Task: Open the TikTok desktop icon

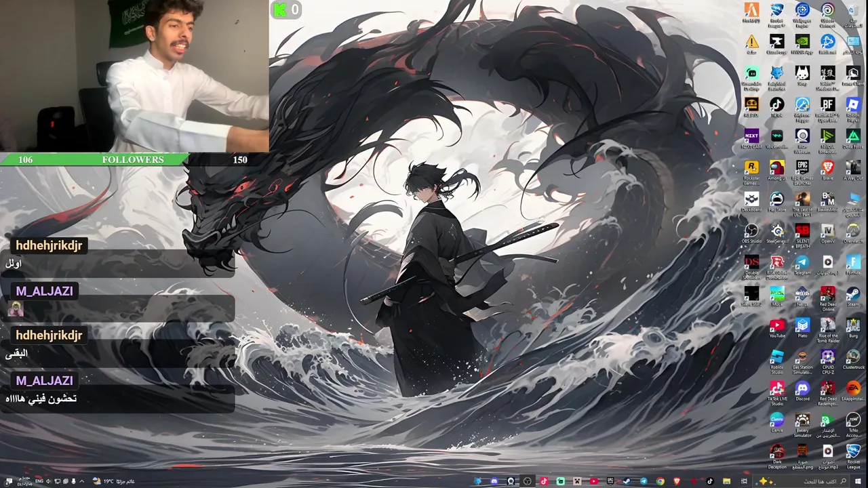Action: click(777, 107)
